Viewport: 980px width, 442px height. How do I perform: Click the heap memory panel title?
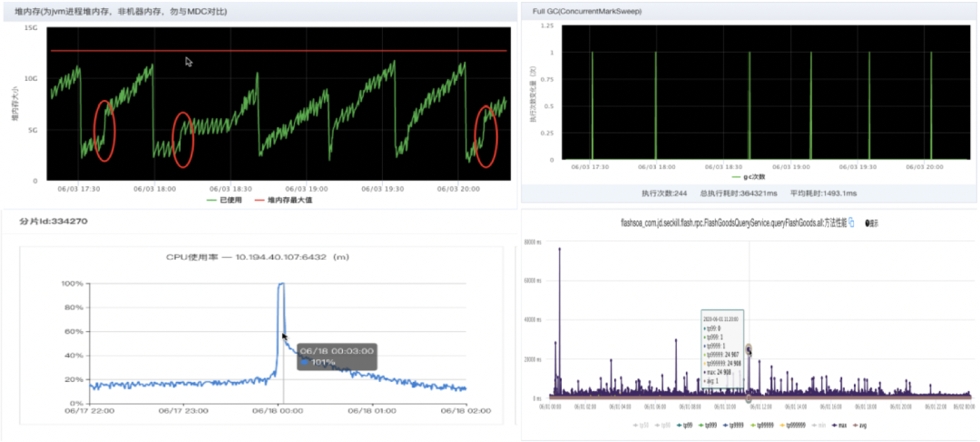coord(121,12)
